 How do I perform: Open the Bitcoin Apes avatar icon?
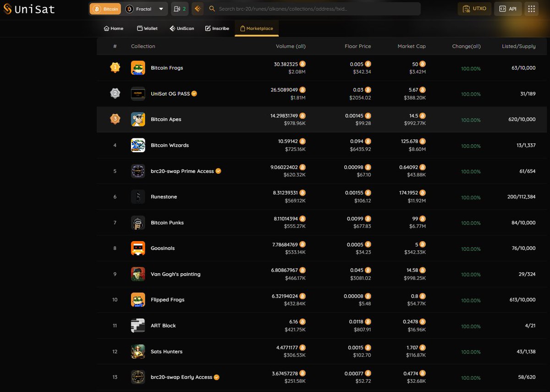coord(138,119)
